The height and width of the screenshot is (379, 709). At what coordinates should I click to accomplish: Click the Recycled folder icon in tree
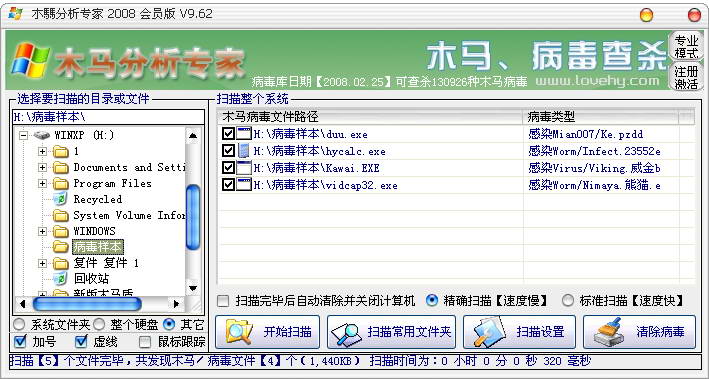click(x=60, y=199)
